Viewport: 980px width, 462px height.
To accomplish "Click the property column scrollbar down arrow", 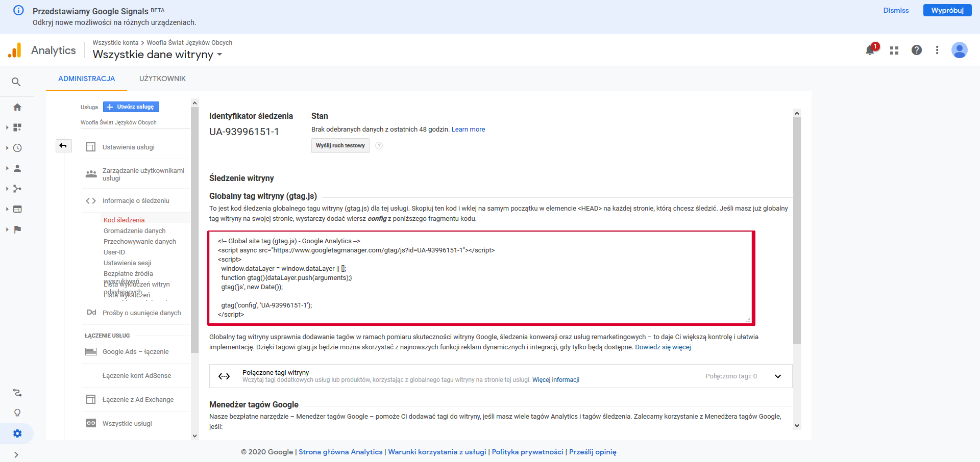I will coord(194,436).
